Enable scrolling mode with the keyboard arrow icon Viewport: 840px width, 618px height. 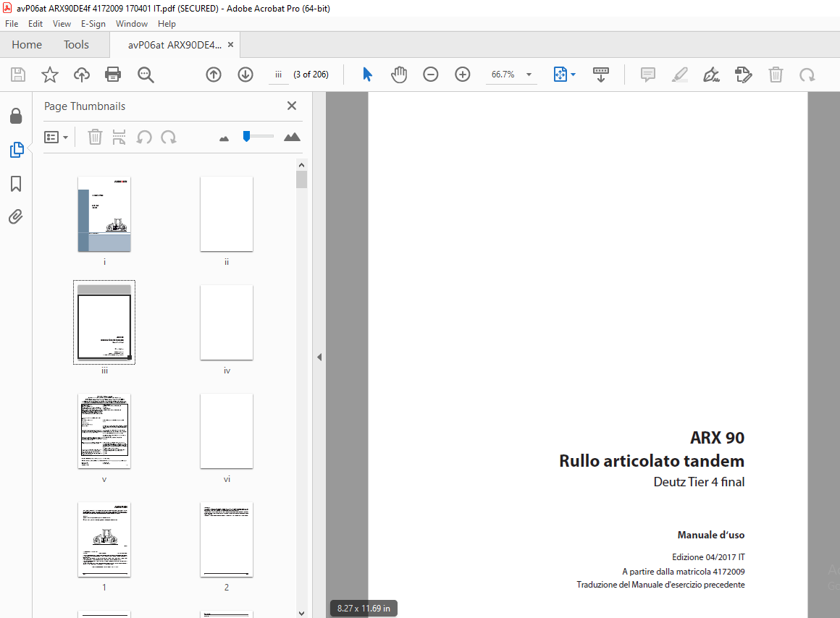600,75
